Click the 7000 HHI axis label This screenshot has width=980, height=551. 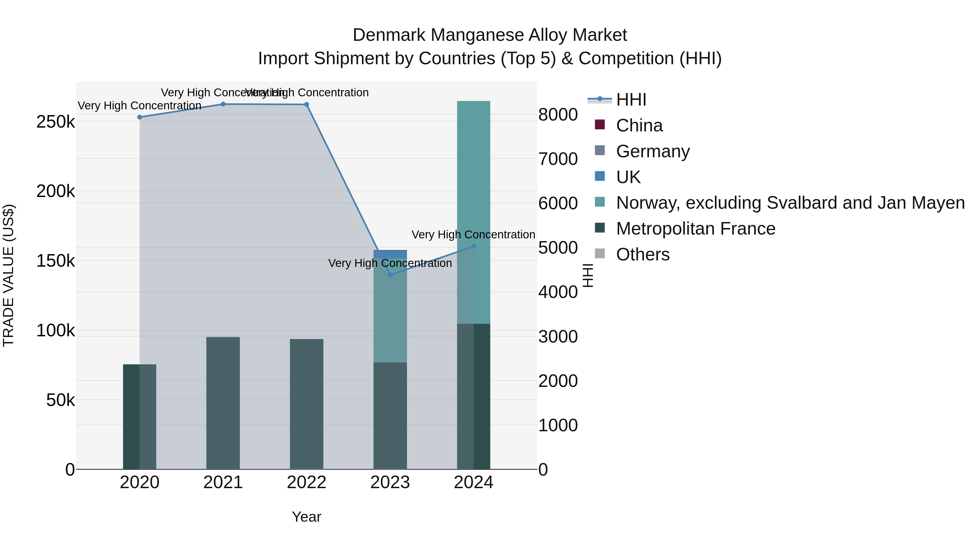pyautogui.click(x=558, y=159)
